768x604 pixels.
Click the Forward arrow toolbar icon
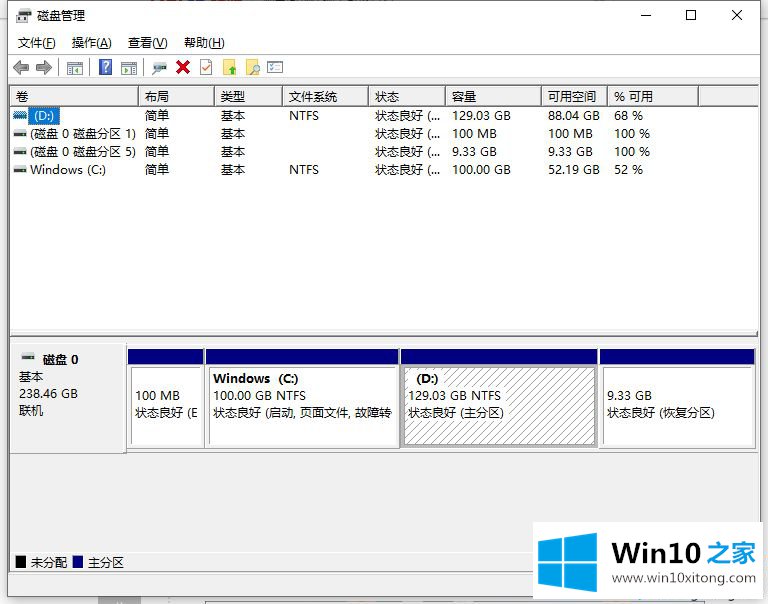click(x=43, y=67)
